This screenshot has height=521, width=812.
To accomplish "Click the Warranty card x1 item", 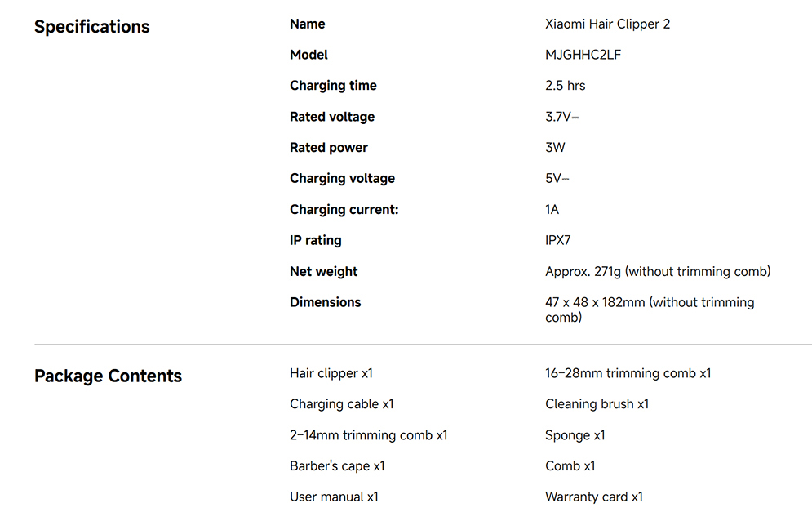I will coord(594,497).
